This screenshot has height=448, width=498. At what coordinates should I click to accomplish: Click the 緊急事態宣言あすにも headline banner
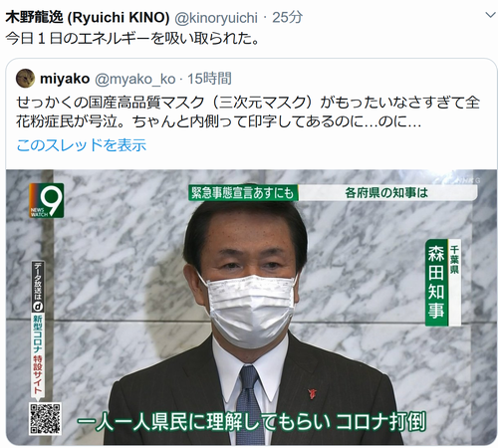[x=243, y=193]
